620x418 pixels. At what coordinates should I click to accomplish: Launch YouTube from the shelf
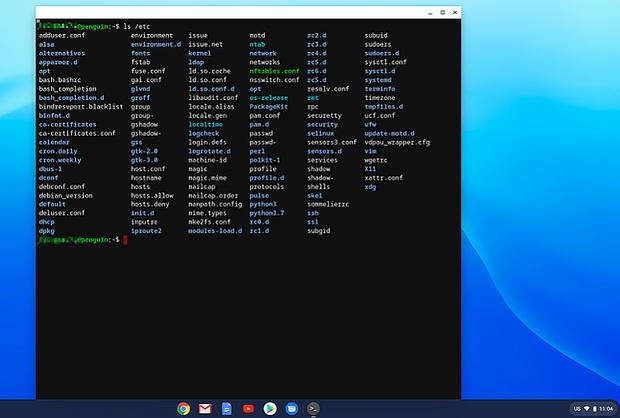[x=248, y=408]
